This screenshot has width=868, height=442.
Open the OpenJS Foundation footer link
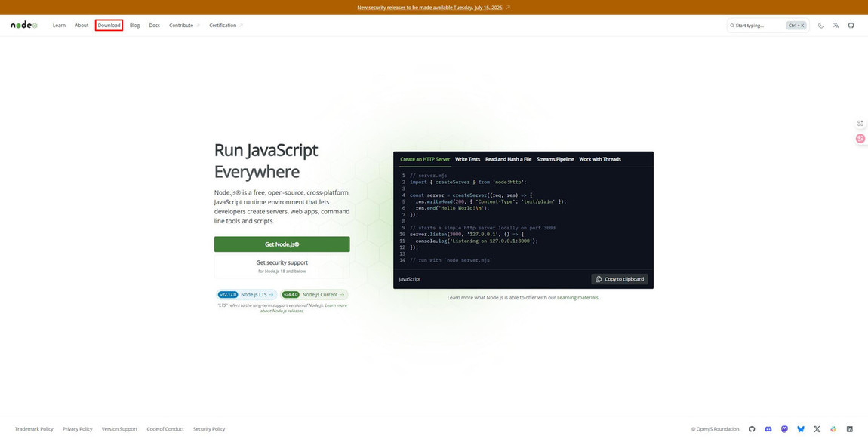tap(716, 429)
